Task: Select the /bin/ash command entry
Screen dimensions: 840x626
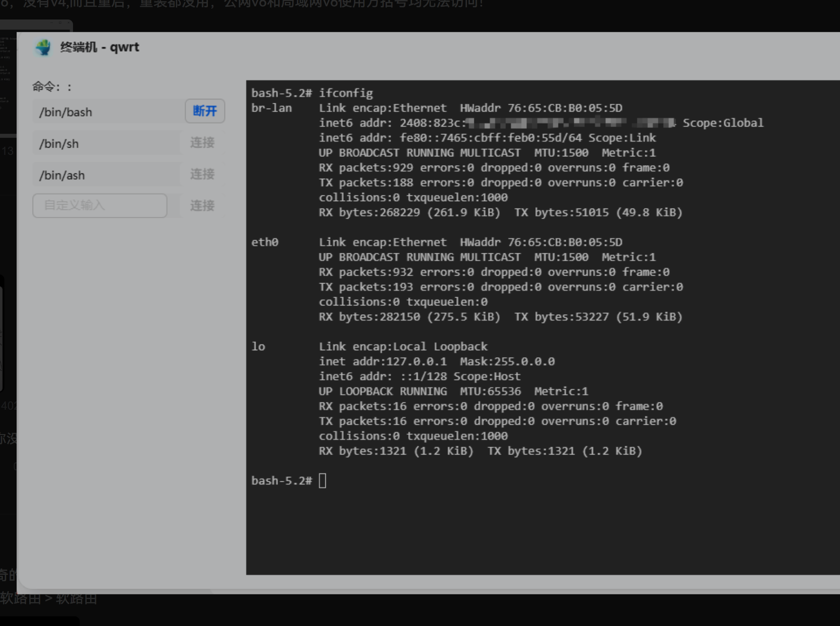Action: (x=107, y=175)
